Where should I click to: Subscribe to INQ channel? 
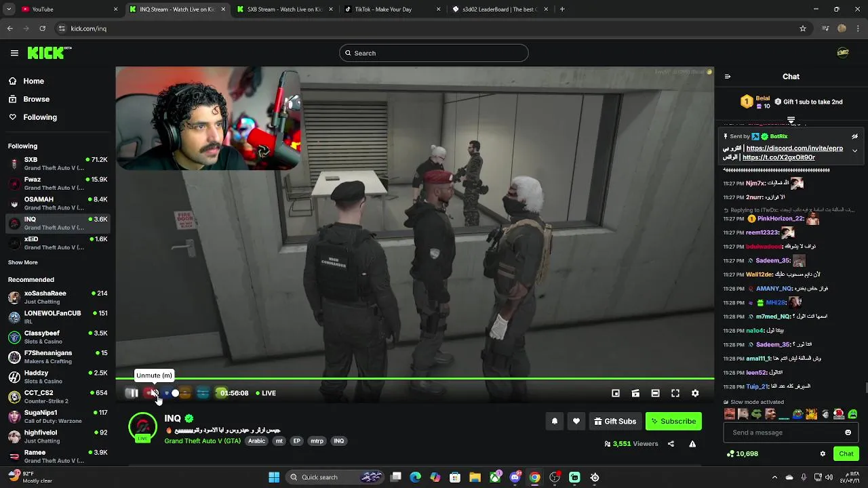673,421
